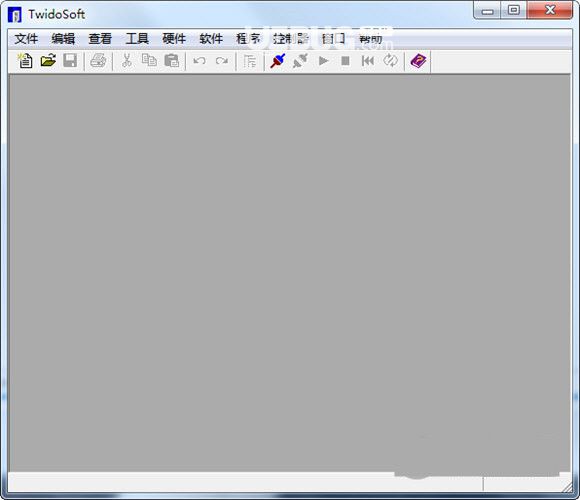Click the New file toolbar icon
The width and height of the screenshot is (580, 500).
click(x=25, y=61)
